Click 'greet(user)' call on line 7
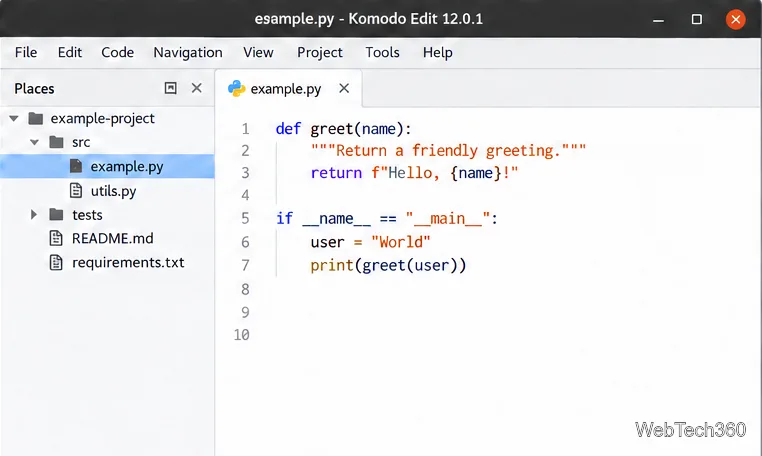 [x=410, y=265]
